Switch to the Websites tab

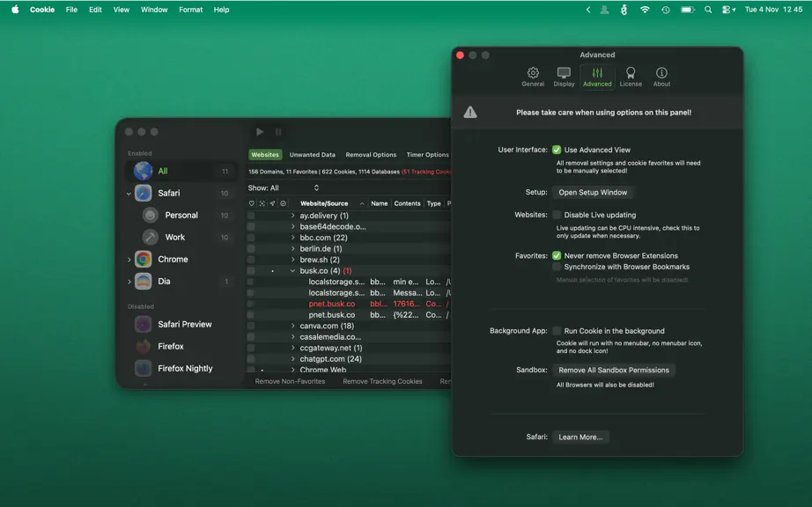point(265,155)
